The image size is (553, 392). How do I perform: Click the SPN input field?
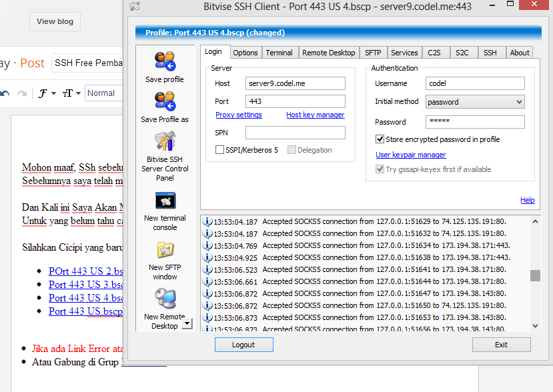point(296,133)
